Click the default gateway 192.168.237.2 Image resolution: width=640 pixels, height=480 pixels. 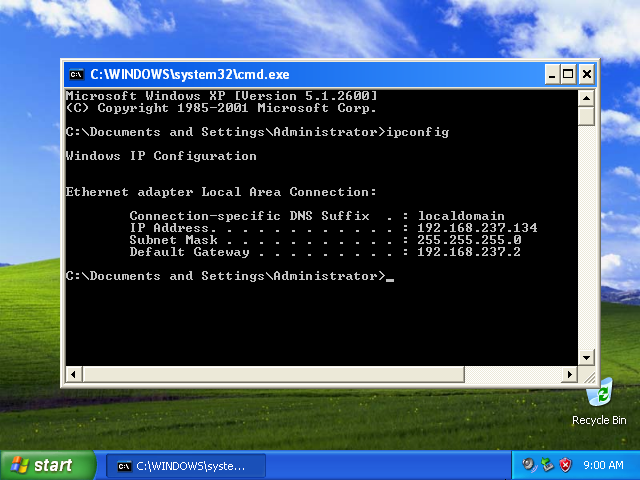pos(469,252)
